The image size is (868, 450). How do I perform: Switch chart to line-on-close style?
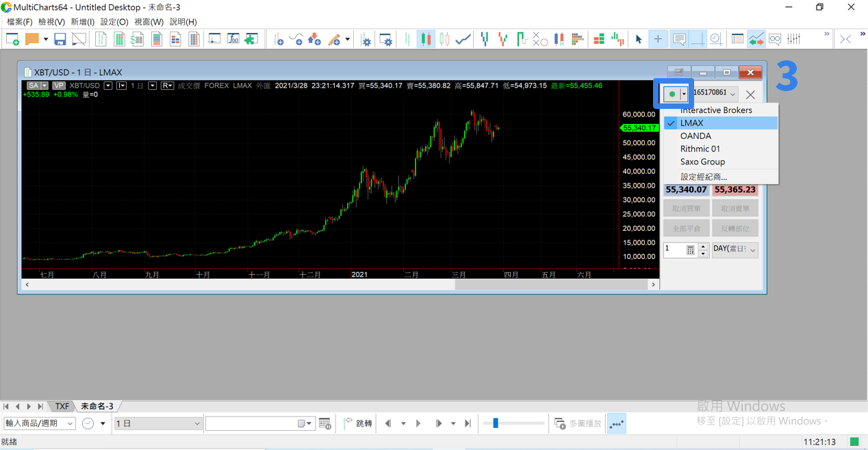(x=463, y=40)
